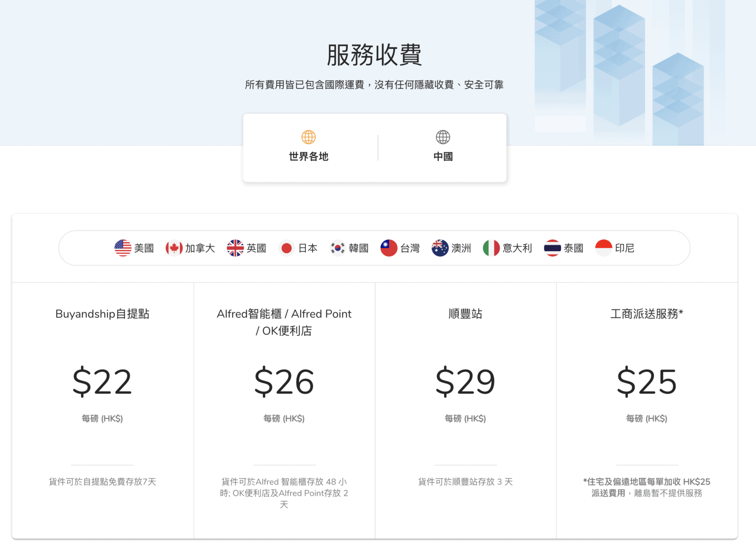Select the United Kingdom flag icon

click(235, 248)
